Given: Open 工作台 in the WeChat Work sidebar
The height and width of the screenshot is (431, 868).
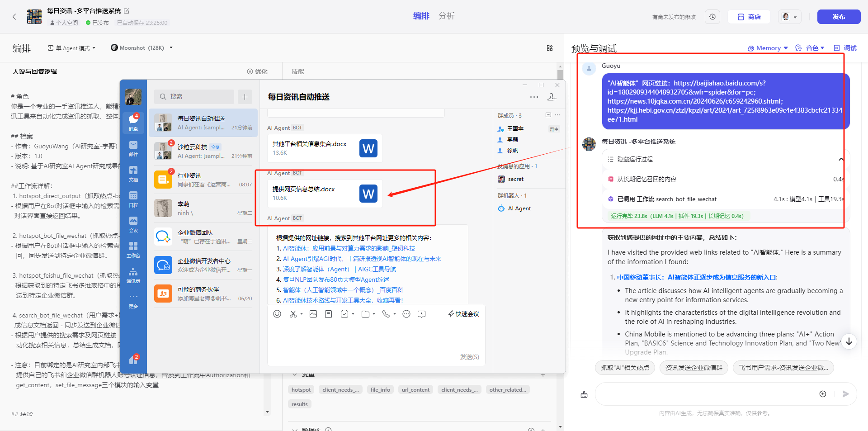Looking at the screenshot, I should pyautogui.click(x=133, y=249).
